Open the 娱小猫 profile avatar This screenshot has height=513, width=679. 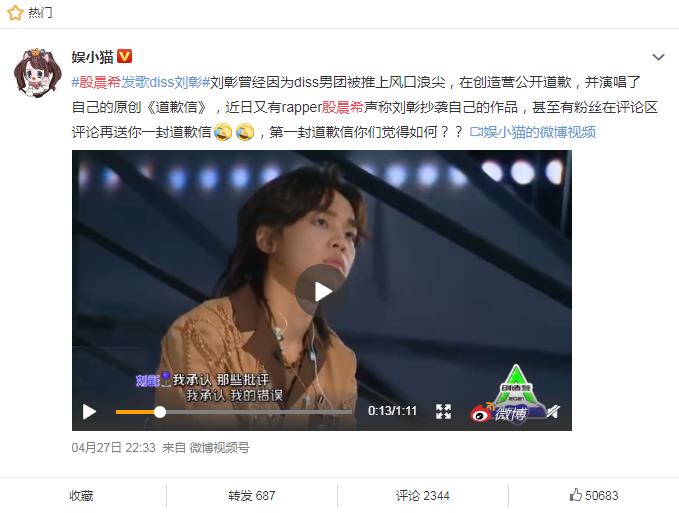pyautogui.click(x=38, y=72)
